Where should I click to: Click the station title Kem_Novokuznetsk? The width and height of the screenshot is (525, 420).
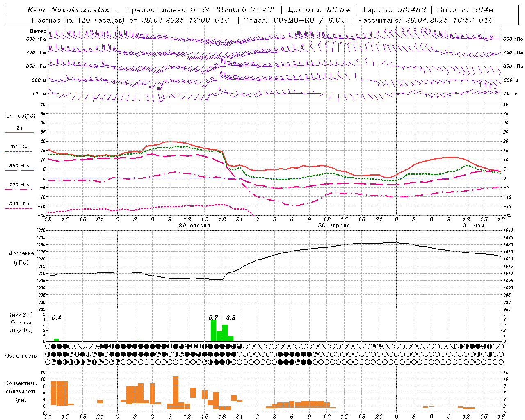point(68,10)
